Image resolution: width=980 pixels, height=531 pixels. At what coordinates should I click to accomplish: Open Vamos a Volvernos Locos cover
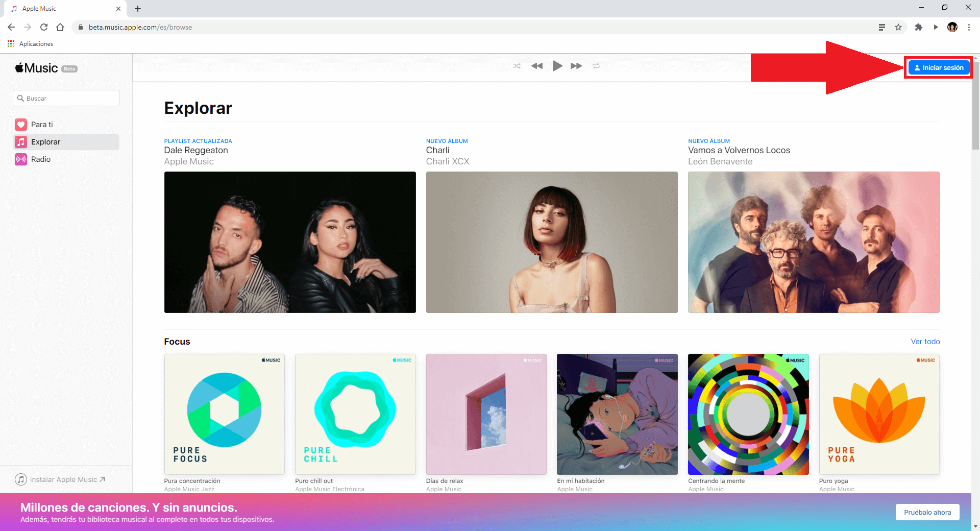coord(814,242)
